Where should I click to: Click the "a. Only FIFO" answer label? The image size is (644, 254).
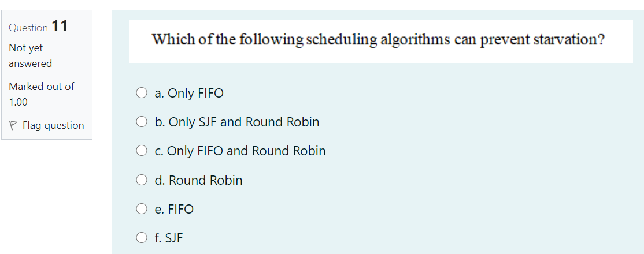[189, 93]
